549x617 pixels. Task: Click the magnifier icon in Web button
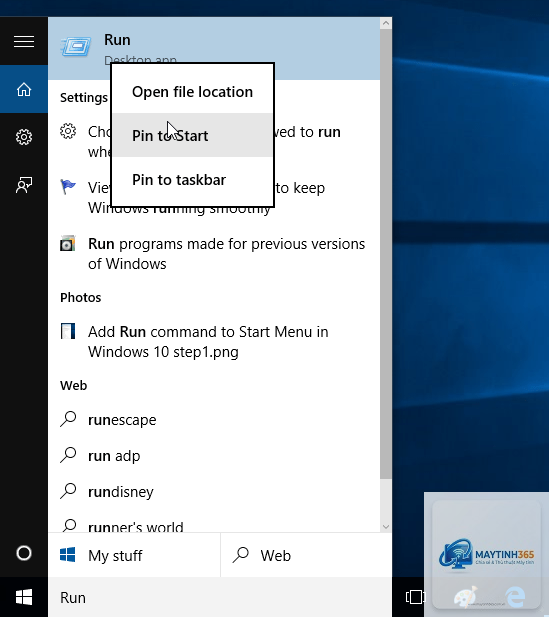pyautogui.click(x=240, y=555)
